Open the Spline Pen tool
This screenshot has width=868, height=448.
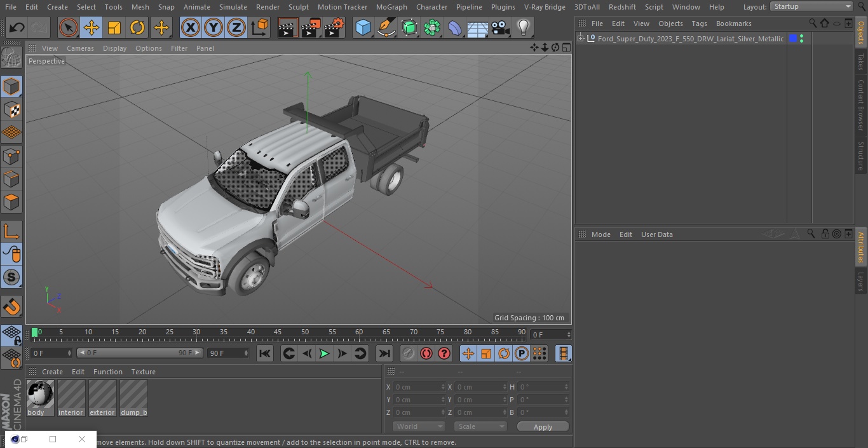coord(386,27)
